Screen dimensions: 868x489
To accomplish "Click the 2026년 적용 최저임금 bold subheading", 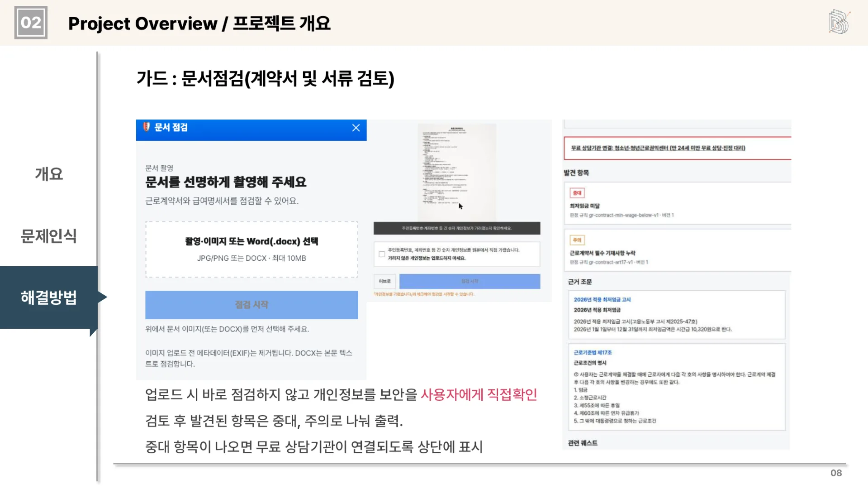I will pyautogui.click(x=597, y=310).
